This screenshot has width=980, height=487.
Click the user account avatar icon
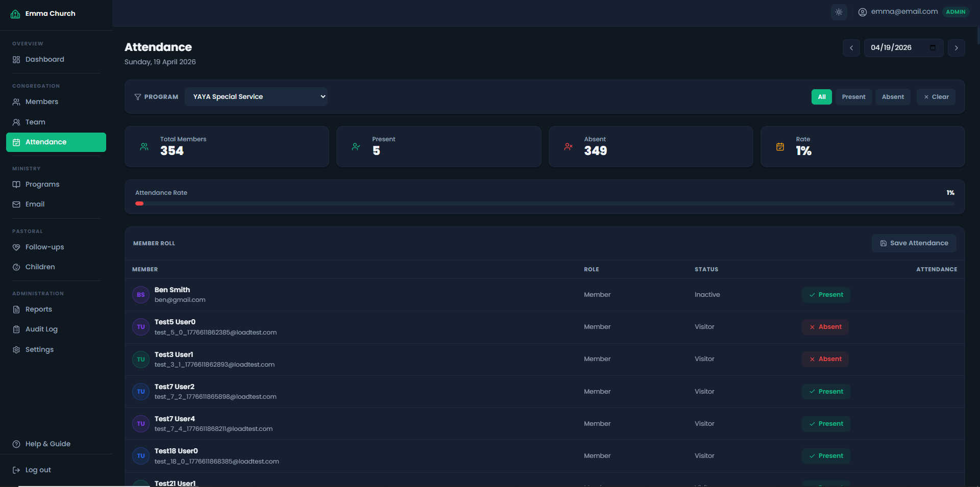[x=863, y=12]
